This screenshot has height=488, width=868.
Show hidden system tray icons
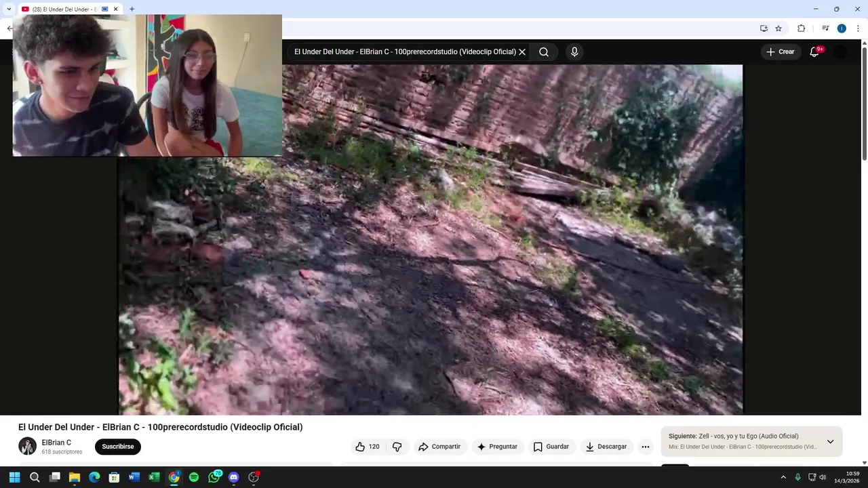pyautogui.click(x=783, y=477)
